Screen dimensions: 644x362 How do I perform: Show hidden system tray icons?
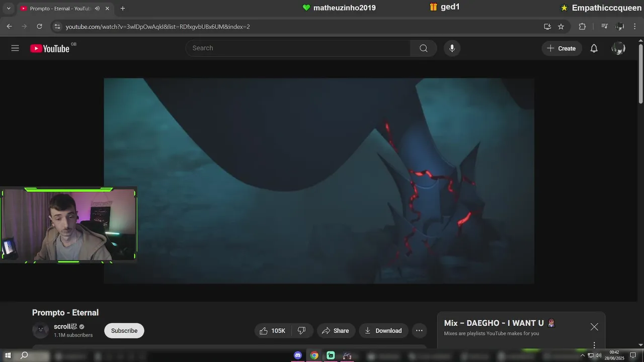(583, 355)
